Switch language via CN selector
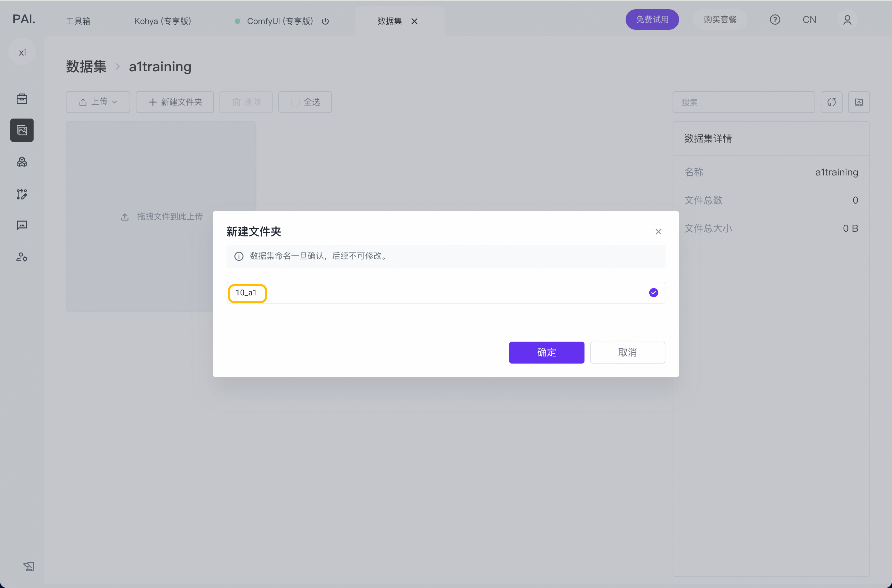Viewport: 892px width, 588px height. coord(809,20)
